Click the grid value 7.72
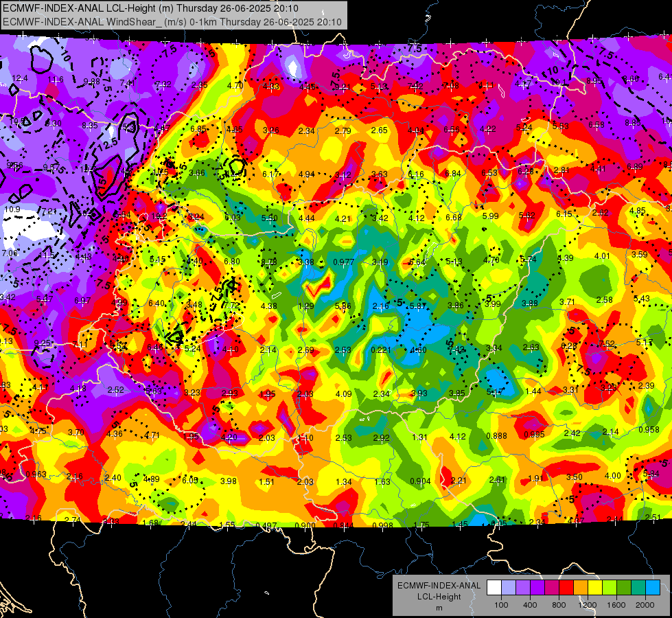Image resolution: width=672 pixels, height=618 pixels. [x=231, y=306]
